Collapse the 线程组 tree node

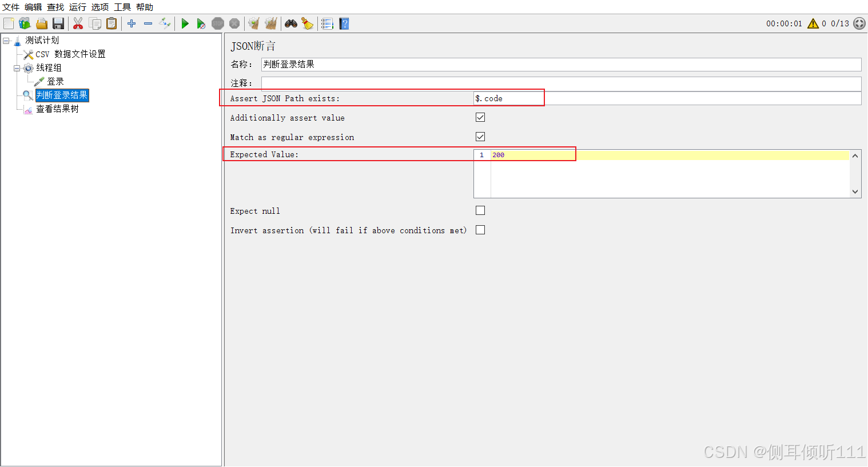[17, 68]
